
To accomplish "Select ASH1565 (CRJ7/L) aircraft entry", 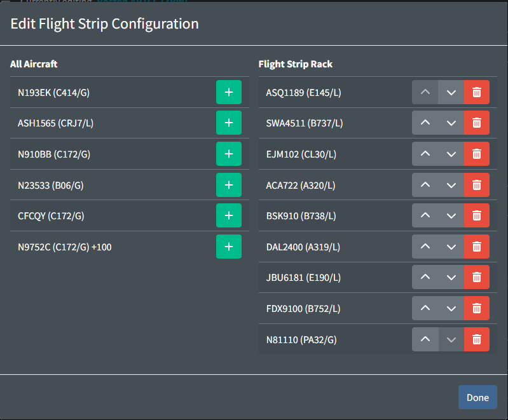I will pyautogui.click(x=56, y=123).
